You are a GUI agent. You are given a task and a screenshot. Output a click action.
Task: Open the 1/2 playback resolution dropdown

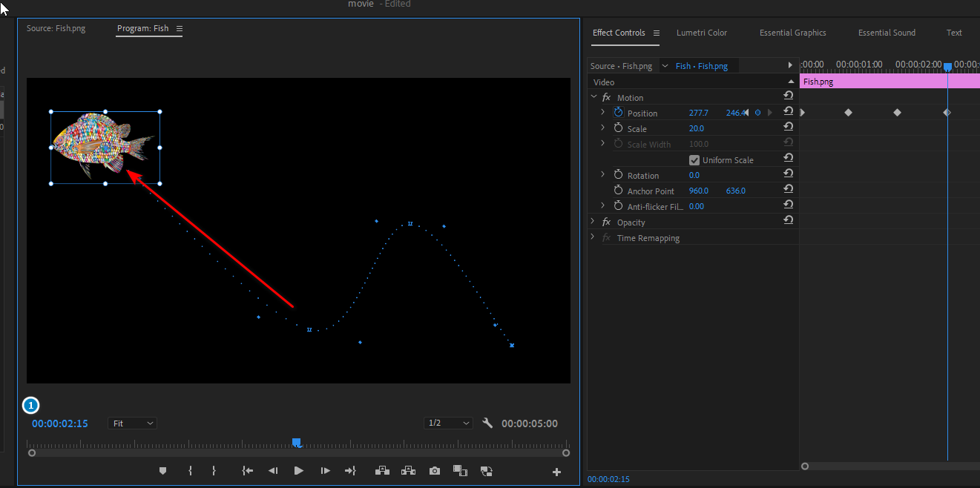pyautogui.click(x=449, y=423)
